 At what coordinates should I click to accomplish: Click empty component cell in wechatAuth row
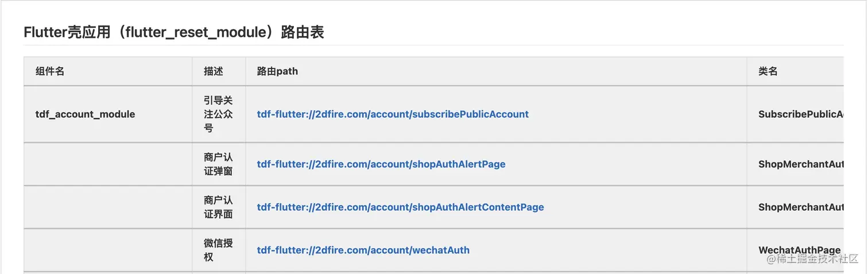tap(108, 250)
